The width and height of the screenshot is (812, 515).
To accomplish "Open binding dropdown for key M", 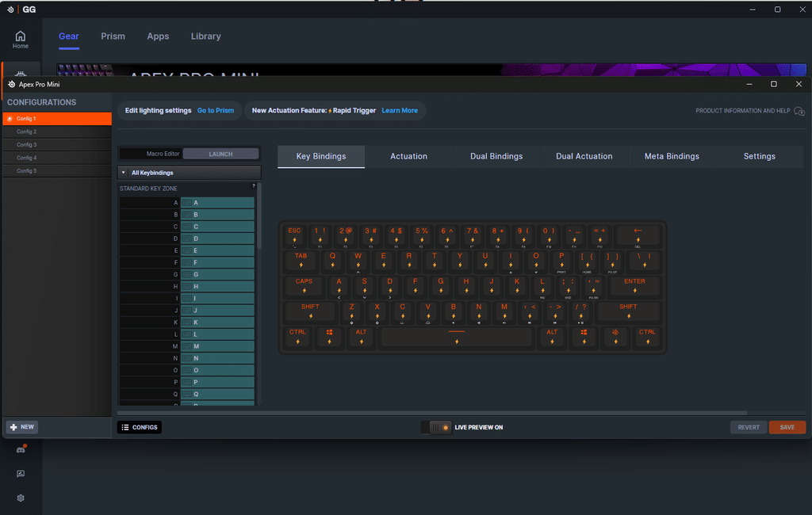I will click(217, 346).
